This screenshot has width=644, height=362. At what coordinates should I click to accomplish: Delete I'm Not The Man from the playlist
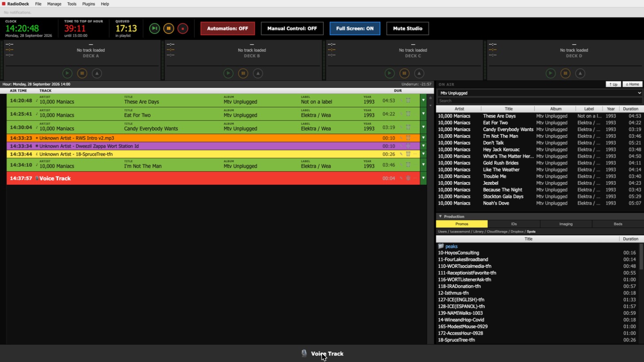408,165
